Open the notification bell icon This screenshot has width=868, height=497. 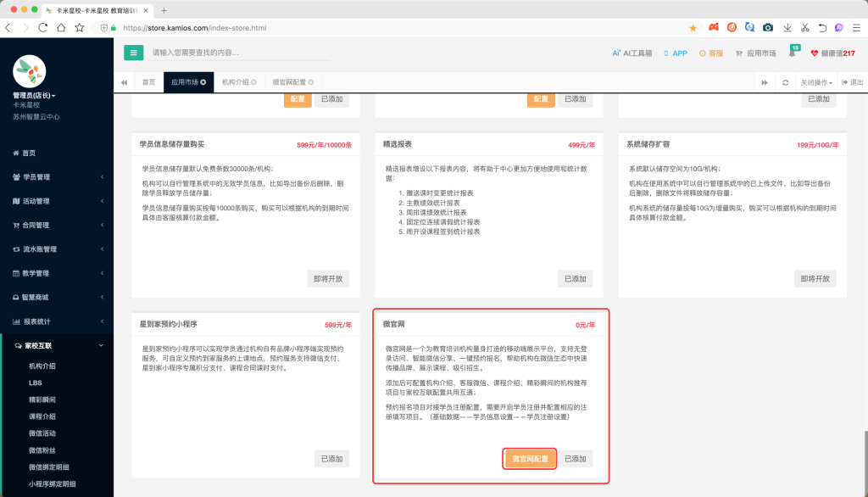click(792, 53)
